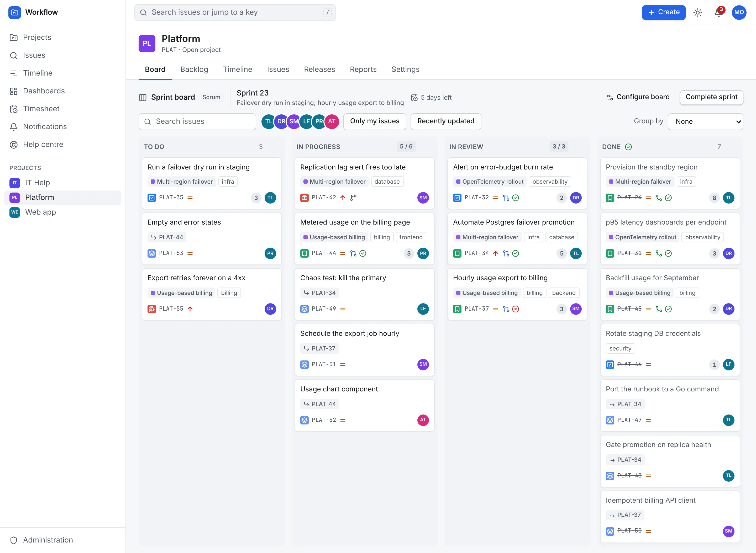
Task: Click the Create button
Action: point(663,12)
